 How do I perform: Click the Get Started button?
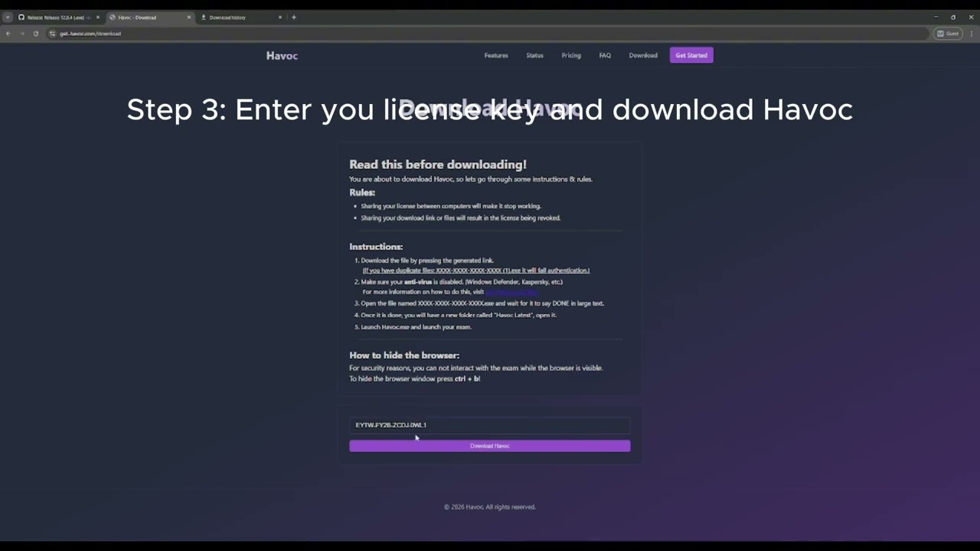[691, 55]
